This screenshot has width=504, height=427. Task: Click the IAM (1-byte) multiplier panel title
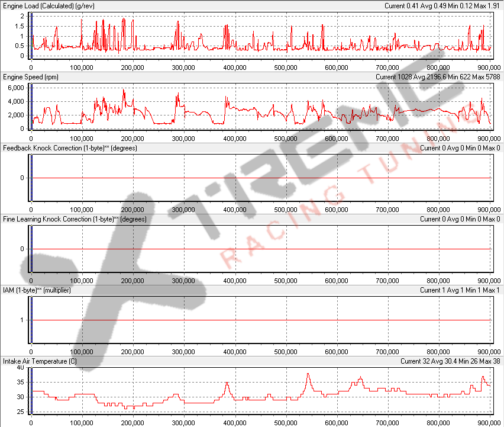tap(35, 290)
